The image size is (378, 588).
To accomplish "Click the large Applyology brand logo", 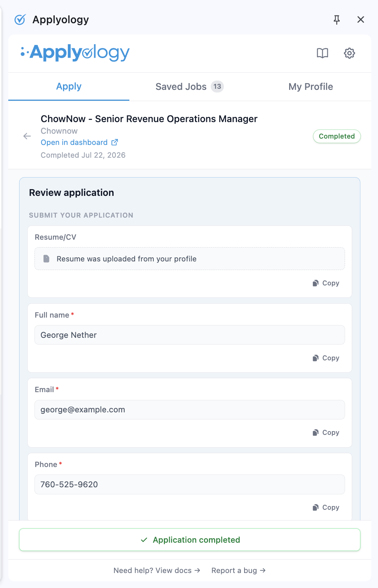I will pos(75,53).
